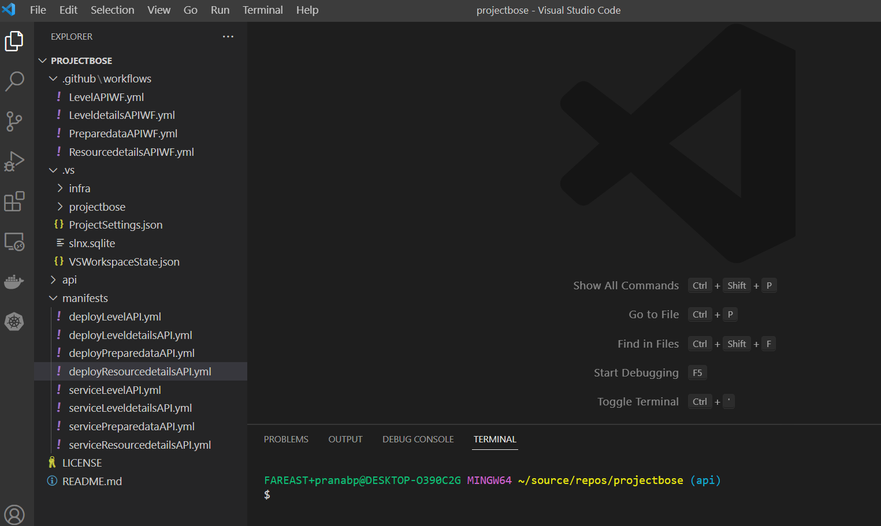The image size is (881, 526).
Task: Click the Show All Commands hint
Action: pos(626,285)
